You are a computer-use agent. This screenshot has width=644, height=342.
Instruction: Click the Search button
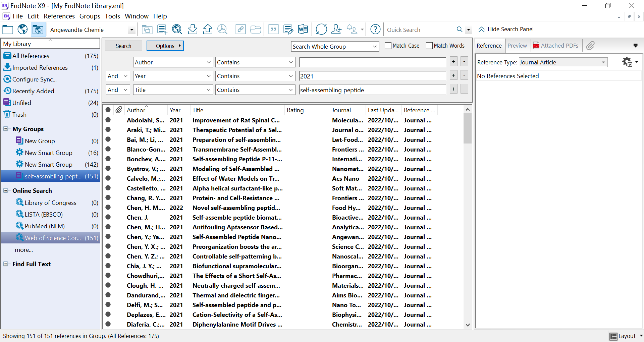(123, 46)
